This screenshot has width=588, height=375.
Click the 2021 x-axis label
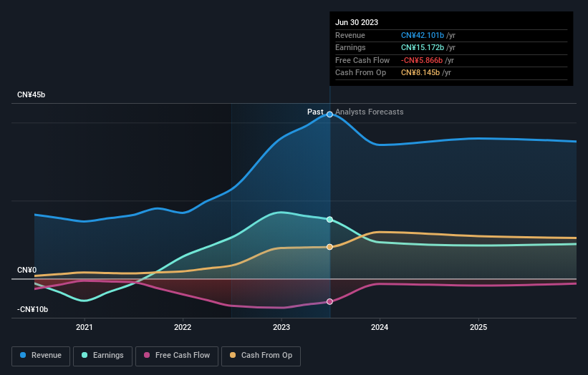tap(85, 327)
